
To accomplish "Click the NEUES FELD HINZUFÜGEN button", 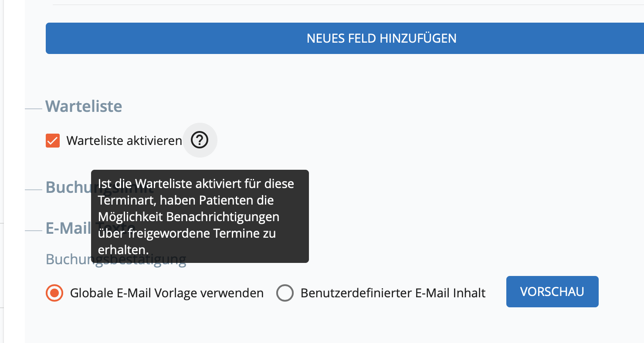I will (345, 38).
